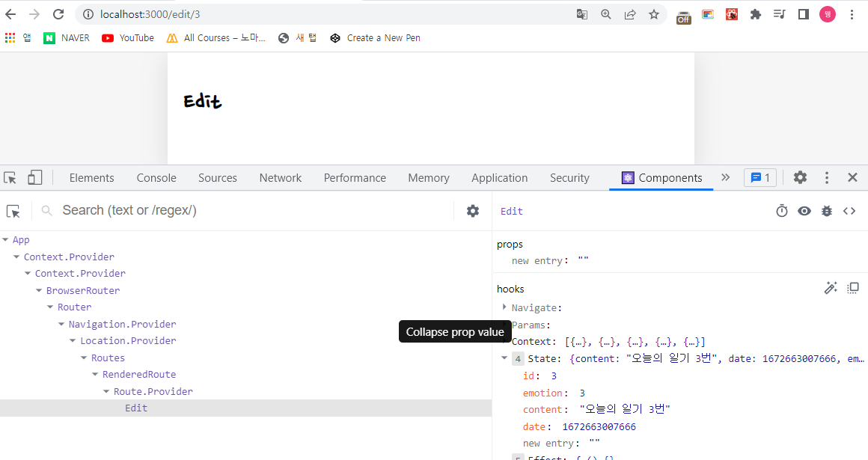Select the content value 오늘의 일기 3번
Image resolution: width=868 pixels, height=460 pixels.
(x=625, y=410)
